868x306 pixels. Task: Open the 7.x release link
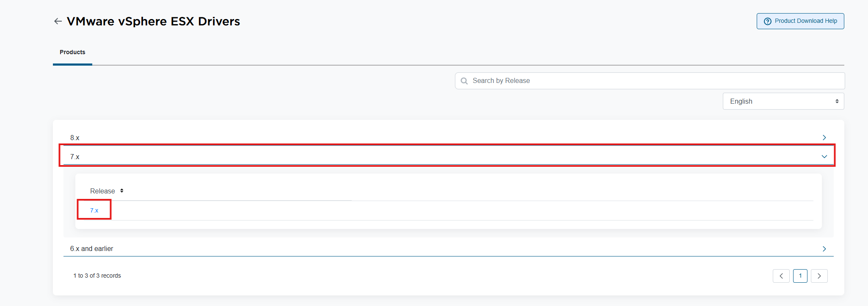pyautogui.click(x=94, y=210)
